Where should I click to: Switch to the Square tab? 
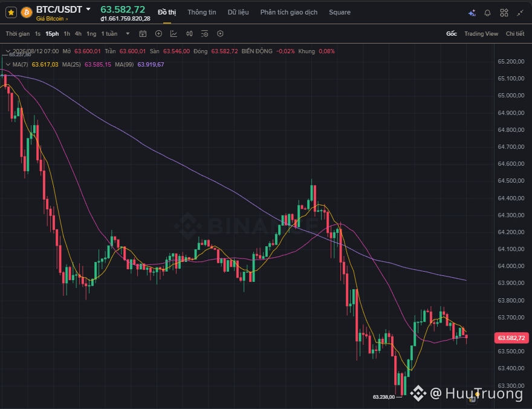[340, 12]
